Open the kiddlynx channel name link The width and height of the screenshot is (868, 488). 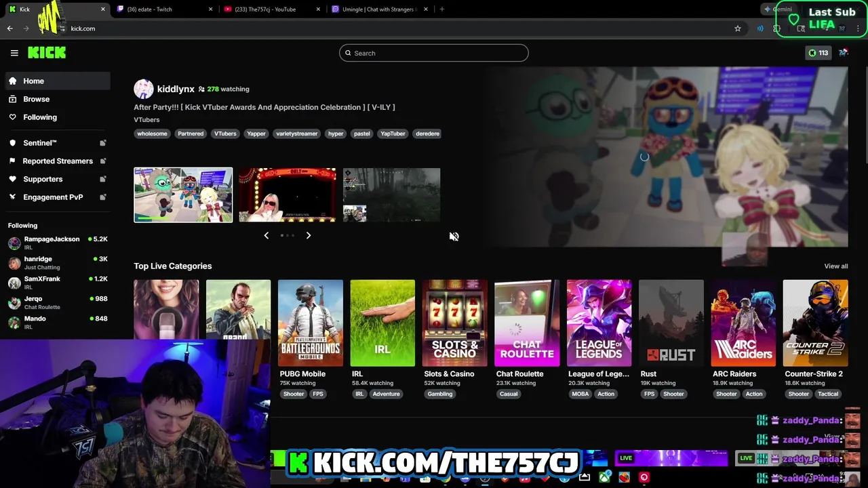[x=176, y=89]
